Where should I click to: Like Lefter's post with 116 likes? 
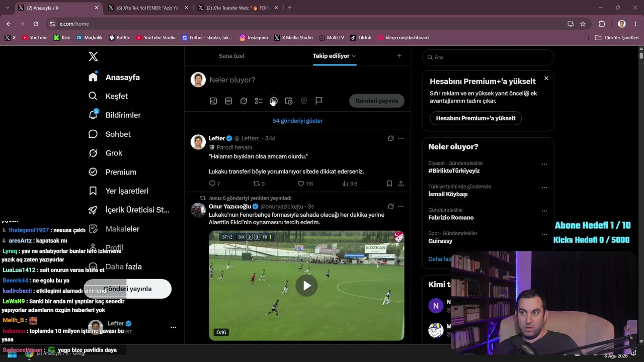pos(305,184)
